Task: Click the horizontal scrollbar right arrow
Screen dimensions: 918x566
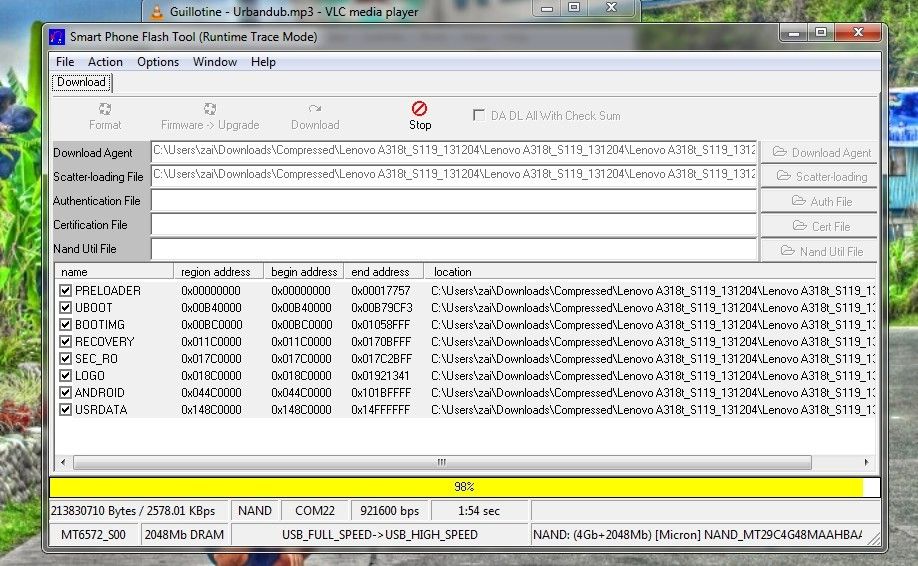Action: 868,463
